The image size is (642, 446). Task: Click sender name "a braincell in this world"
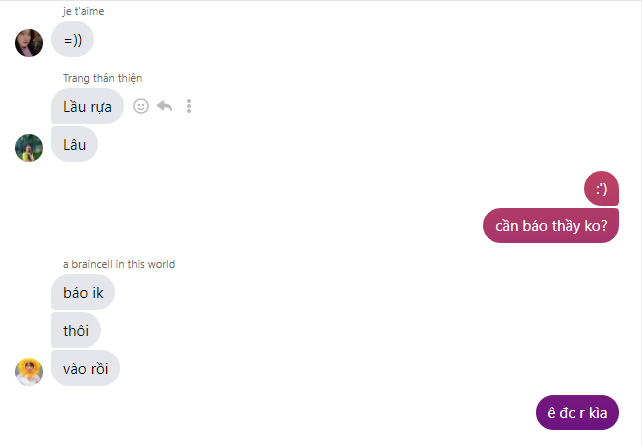tap(119, 264)
